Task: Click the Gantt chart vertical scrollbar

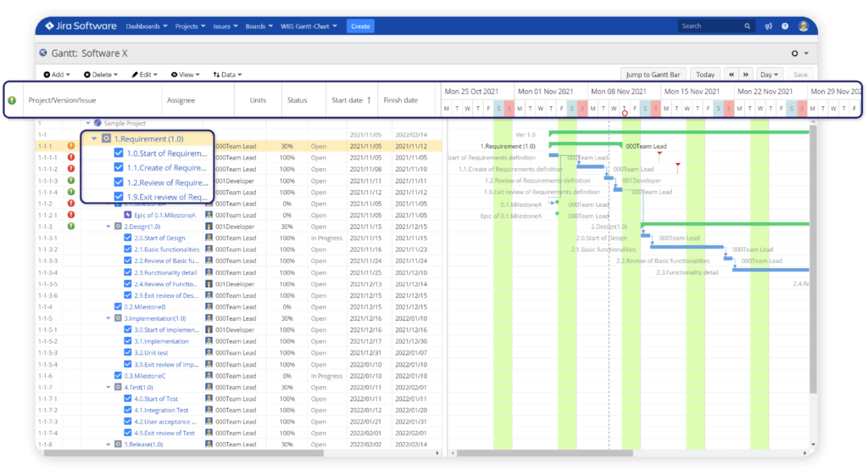Action: (813, 260)
